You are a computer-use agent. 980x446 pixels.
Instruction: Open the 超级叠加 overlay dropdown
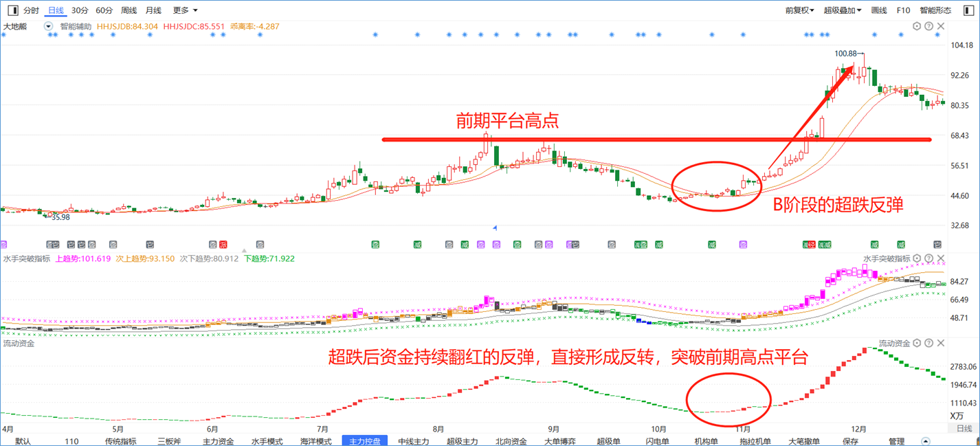tap(843, 10)
